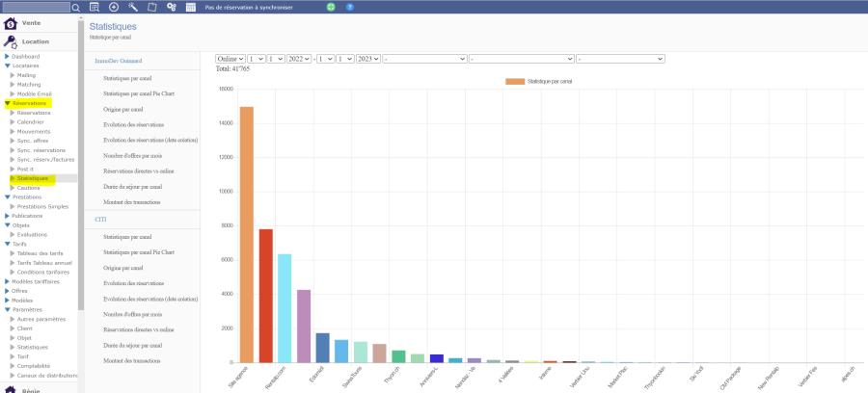Open CITI Montant des transactions report
The width and height of the screenshot is (868, 393).
pos(132,360)
